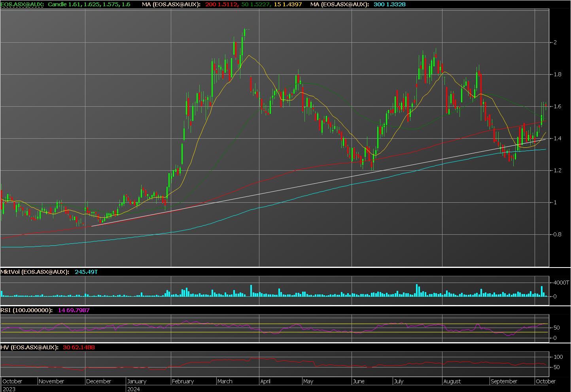Click the RSI value 14 69.7987
571x392 pixels.
point(74,310)
